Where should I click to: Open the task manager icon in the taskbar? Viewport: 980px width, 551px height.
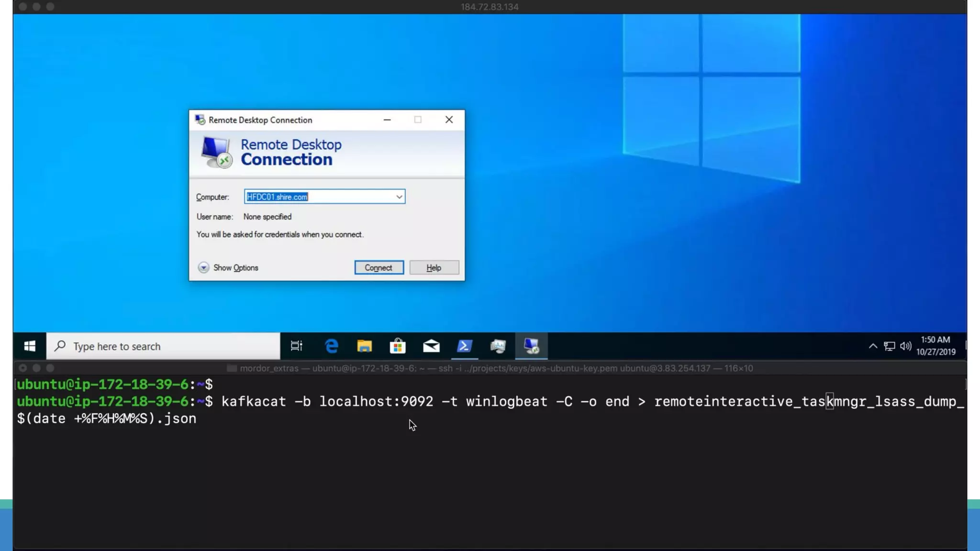[x=498, y=346]
